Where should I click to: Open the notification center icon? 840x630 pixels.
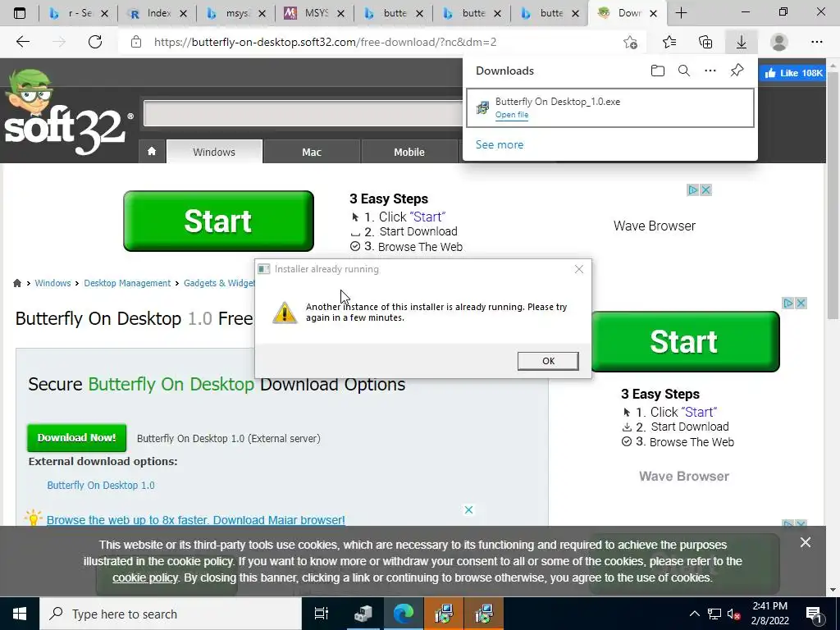814,614
